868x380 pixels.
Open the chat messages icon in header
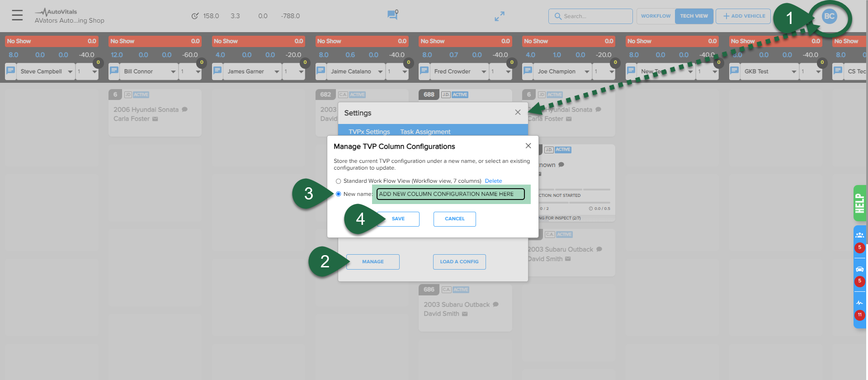(x=392, y=15)
